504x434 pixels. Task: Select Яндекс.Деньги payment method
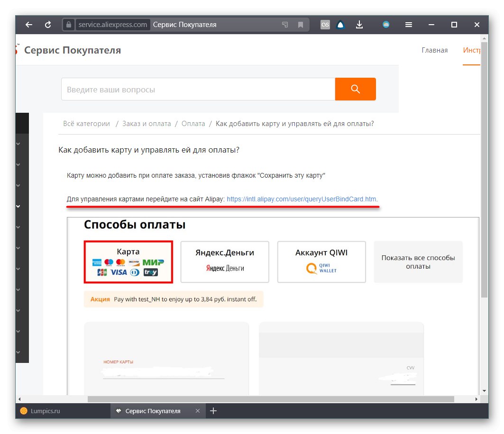(x=225, y=262)
